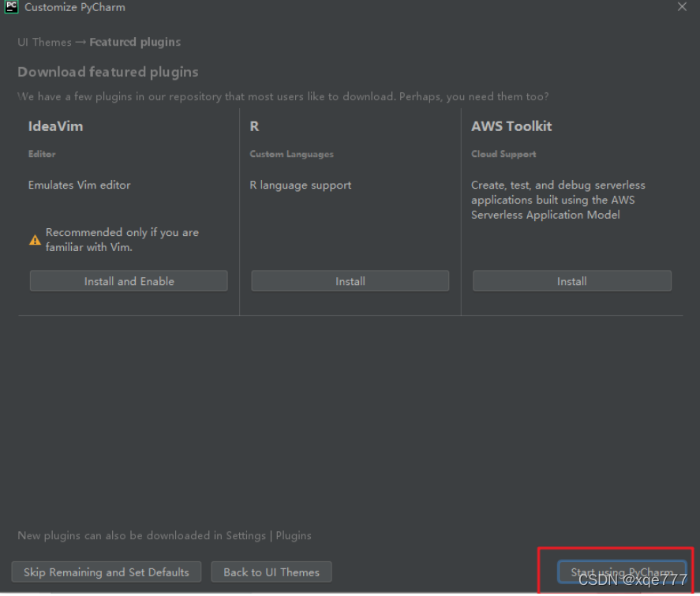Screen dimensions: 700x596
Task: Click the UI Themes breadcrumb step
Action: click(44, 42)
